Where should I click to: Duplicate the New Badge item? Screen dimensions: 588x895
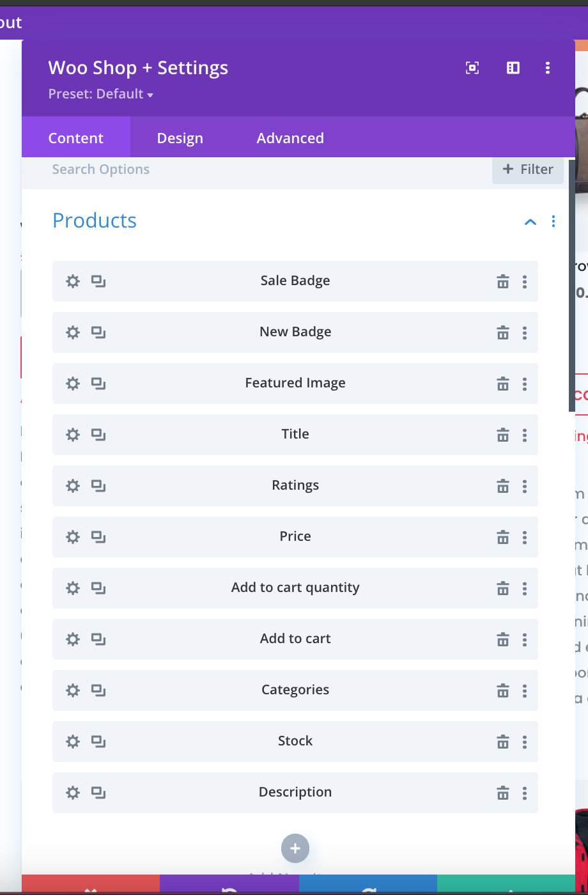(x=98, y=332)
